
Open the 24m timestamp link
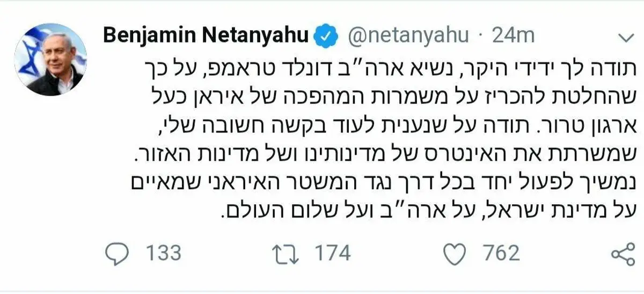[514, 36]
